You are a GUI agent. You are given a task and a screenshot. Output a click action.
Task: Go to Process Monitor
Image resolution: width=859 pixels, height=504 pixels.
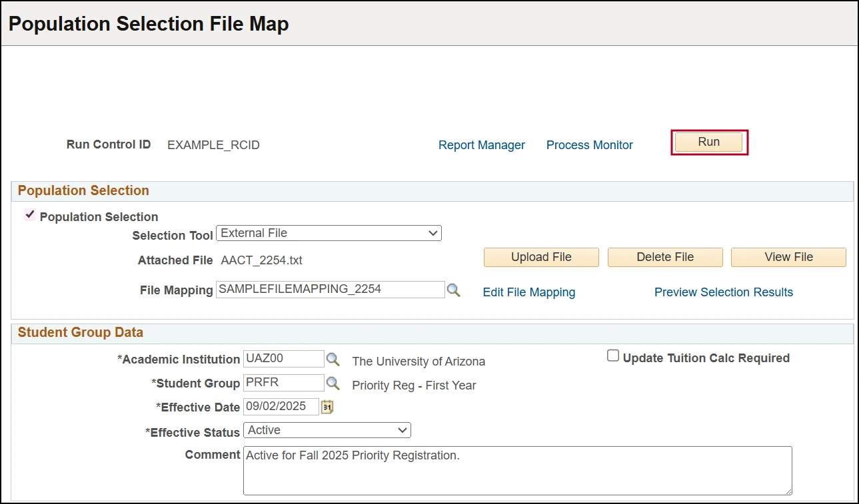589,145
